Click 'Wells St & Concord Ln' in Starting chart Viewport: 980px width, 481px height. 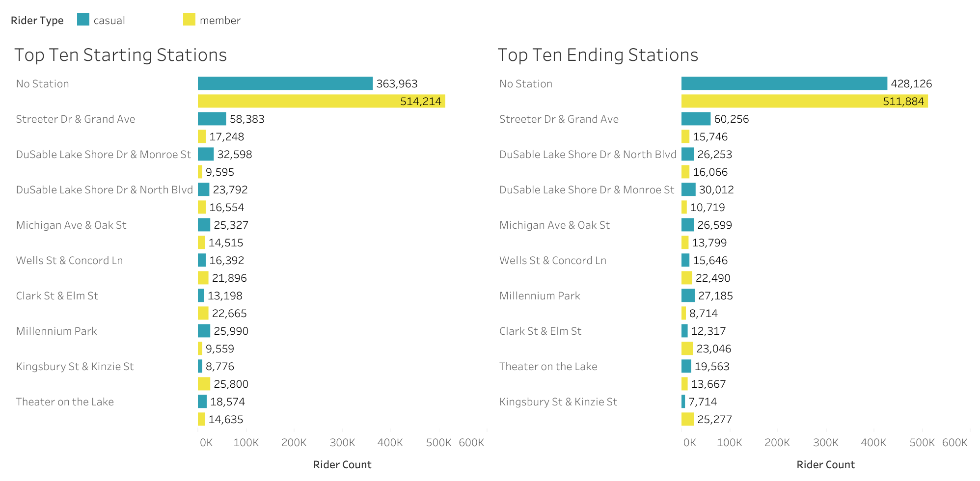(69, 261)
